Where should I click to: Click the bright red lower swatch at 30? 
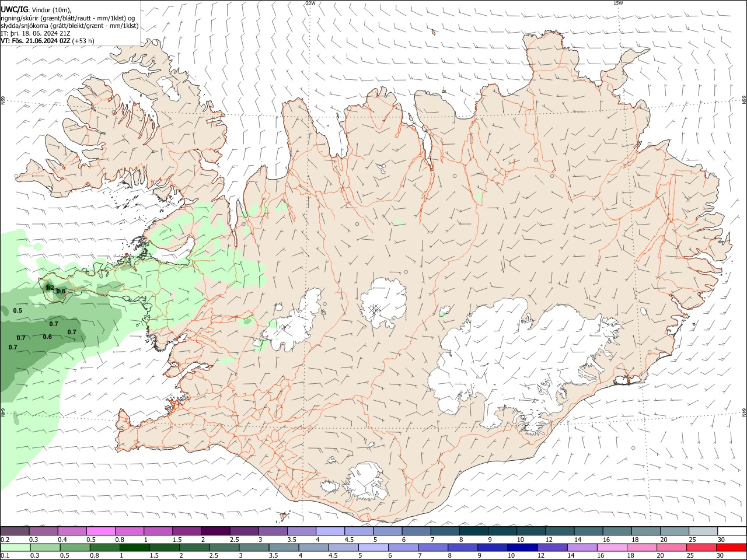[x=732, y=547]
